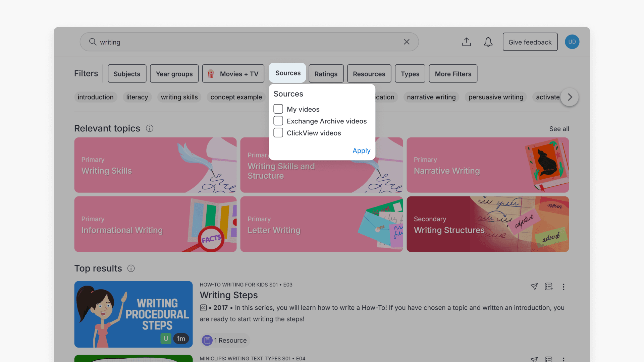Click the See all link

point(559,129)
